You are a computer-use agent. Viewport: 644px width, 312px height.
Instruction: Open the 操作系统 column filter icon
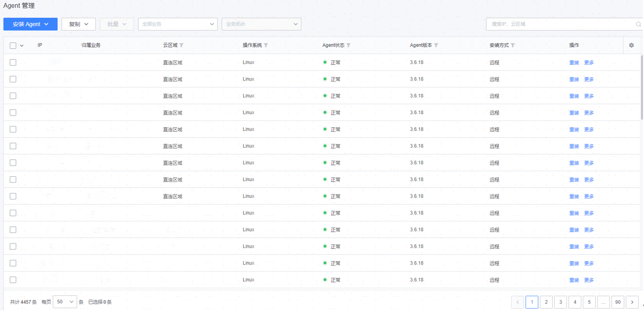pos(266,45)
